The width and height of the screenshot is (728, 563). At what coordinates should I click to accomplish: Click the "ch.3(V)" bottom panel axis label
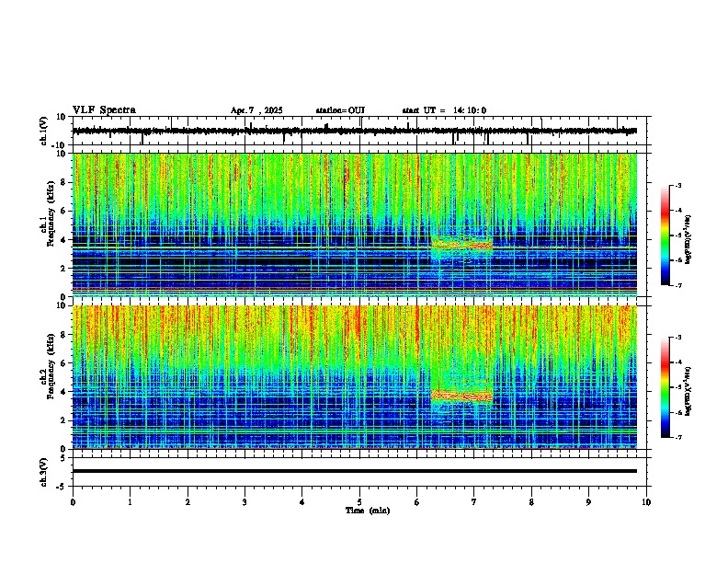coord(43,472)
